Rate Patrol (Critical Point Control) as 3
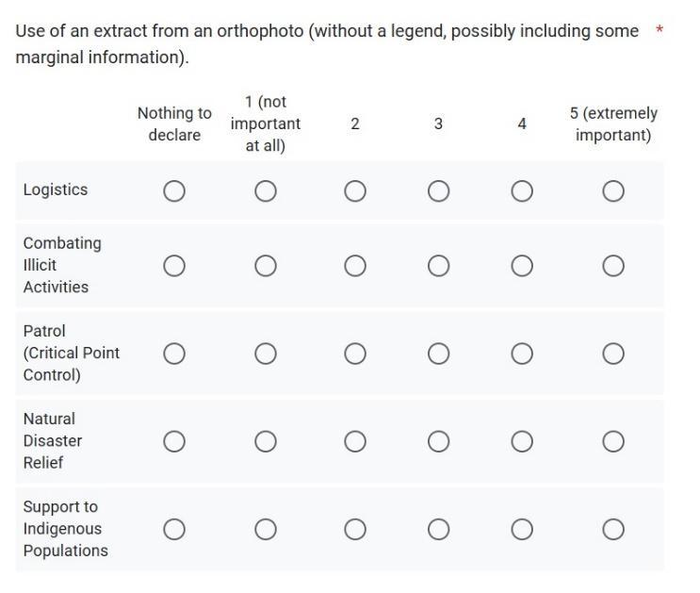This screenshot has width=700, height=593. pos(438,354)
